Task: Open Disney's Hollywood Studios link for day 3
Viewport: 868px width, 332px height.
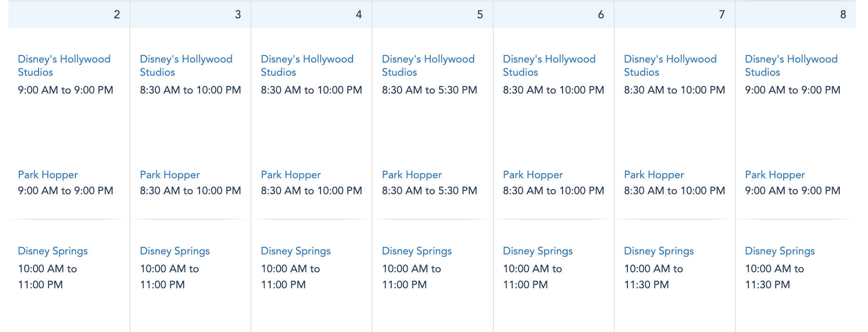Action: click(186, 65)
